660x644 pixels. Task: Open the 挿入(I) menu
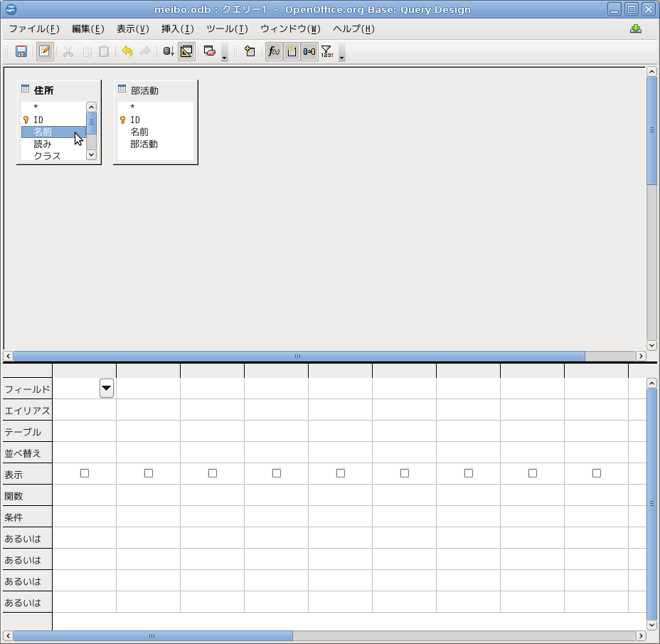(177, 29)
